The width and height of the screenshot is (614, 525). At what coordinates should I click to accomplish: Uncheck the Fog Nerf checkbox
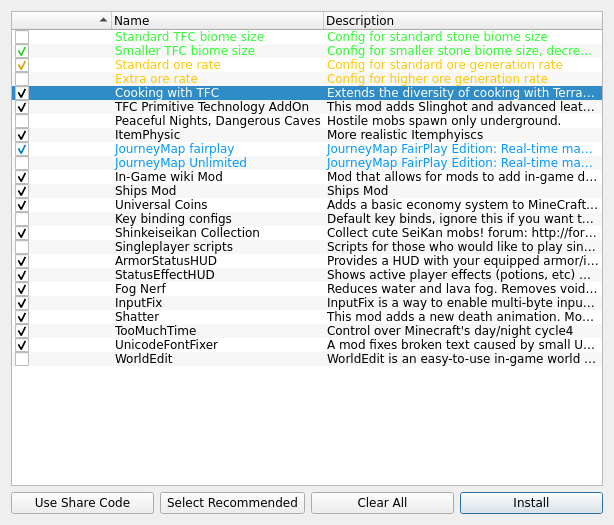tap(22, 289)
